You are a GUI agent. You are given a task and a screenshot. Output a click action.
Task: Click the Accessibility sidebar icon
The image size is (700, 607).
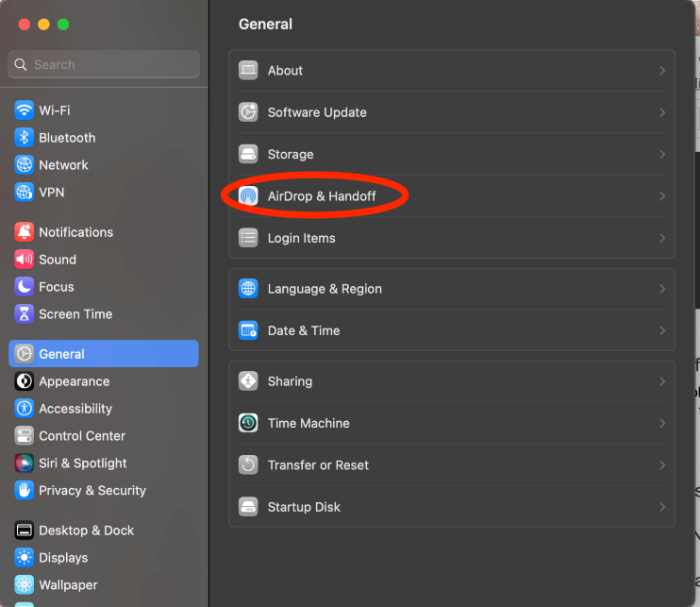(x=25, y=409)
